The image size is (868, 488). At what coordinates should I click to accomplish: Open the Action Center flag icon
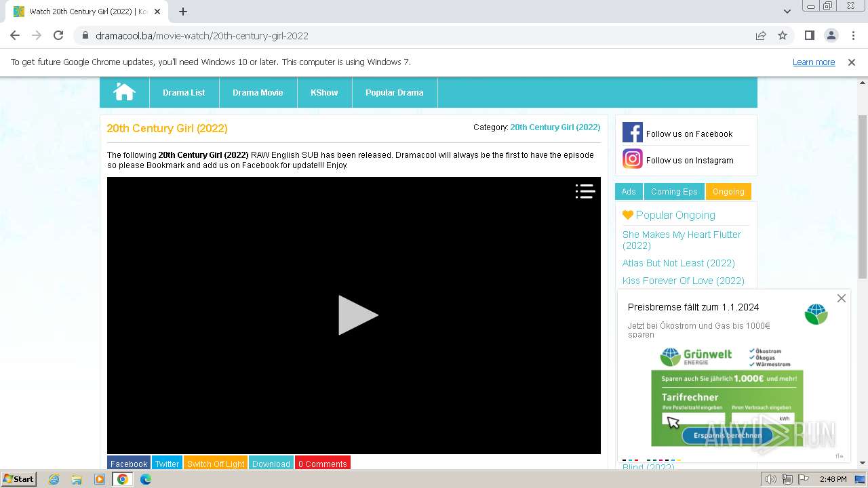click(803, 479)
